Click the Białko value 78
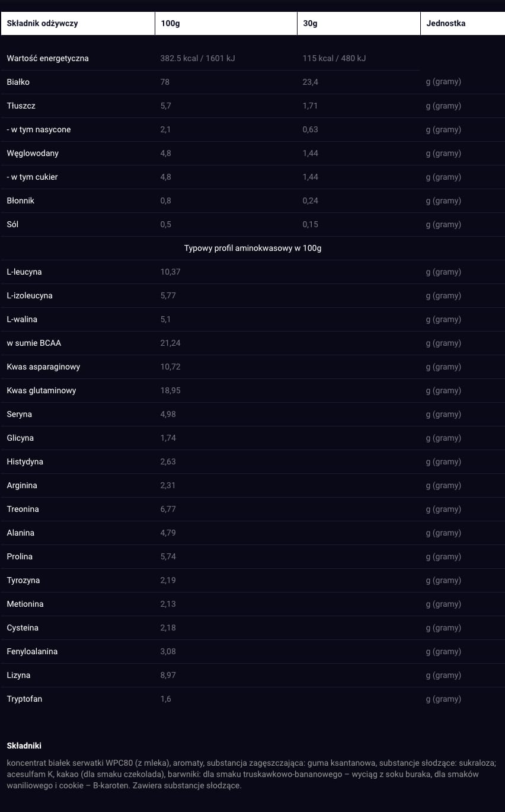 pos(165,82)
